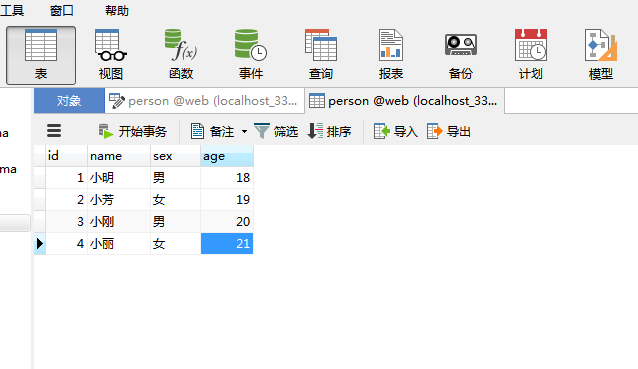Select the sex cell in 小刚 row
This screenshot has height=369, width=638.
[175, 222]
